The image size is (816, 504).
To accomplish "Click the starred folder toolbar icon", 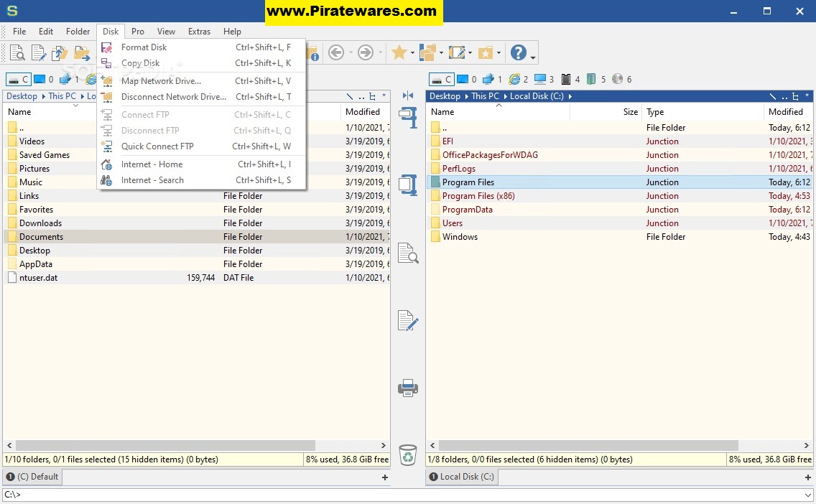I will [x=485, y=52].
